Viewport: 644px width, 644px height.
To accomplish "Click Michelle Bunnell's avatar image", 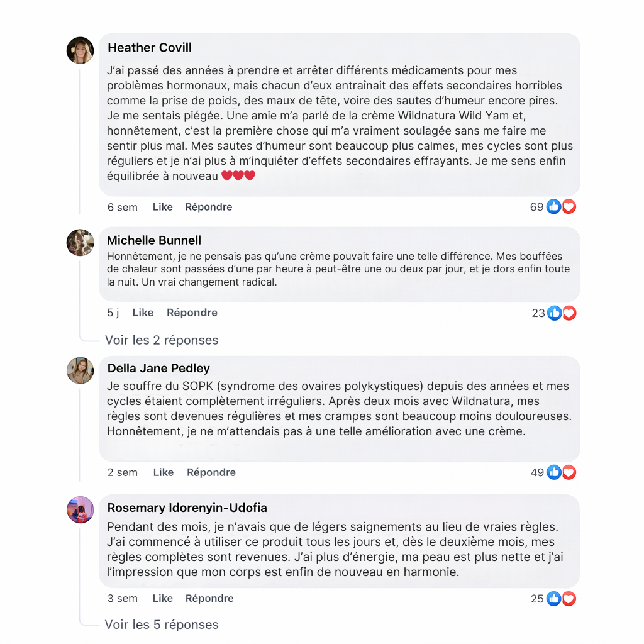I will 80,243.
